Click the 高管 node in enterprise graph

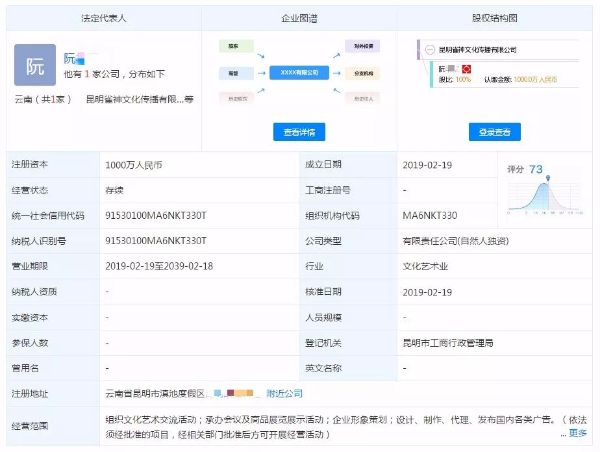pyautogui.click(x=234, y=72)
